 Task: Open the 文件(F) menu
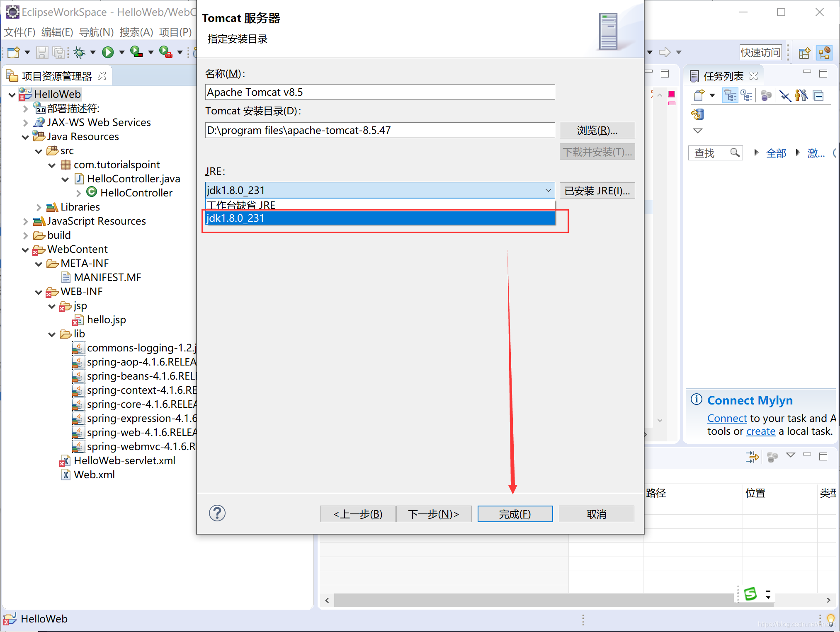point(19,32)
